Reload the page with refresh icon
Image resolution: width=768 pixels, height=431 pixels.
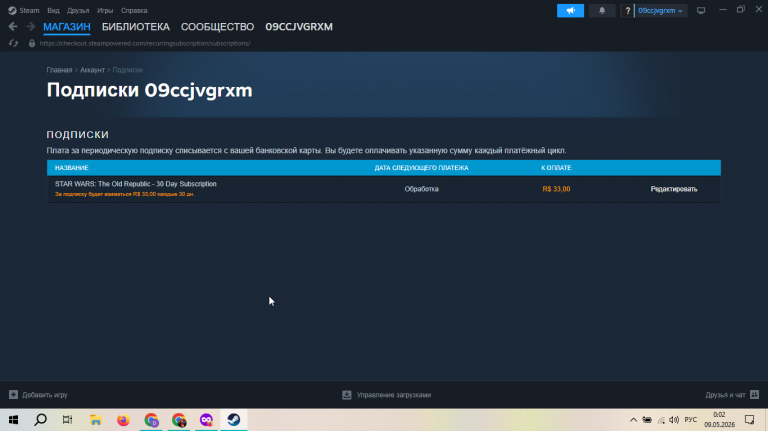(13, 43)
